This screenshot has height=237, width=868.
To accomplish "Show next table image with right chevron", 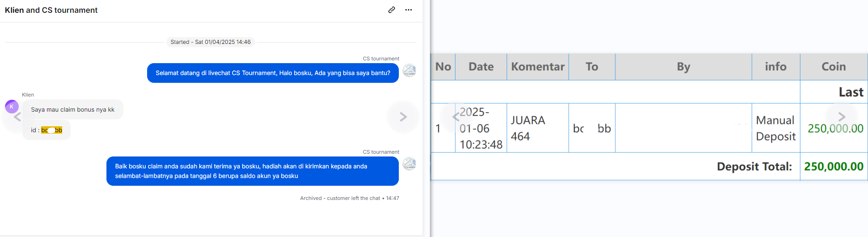I will tap(842, 117).
